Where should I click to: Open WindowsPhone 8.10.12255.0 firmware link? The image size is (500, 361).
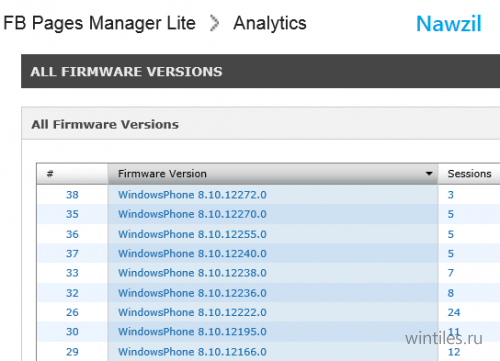(192, 234)
